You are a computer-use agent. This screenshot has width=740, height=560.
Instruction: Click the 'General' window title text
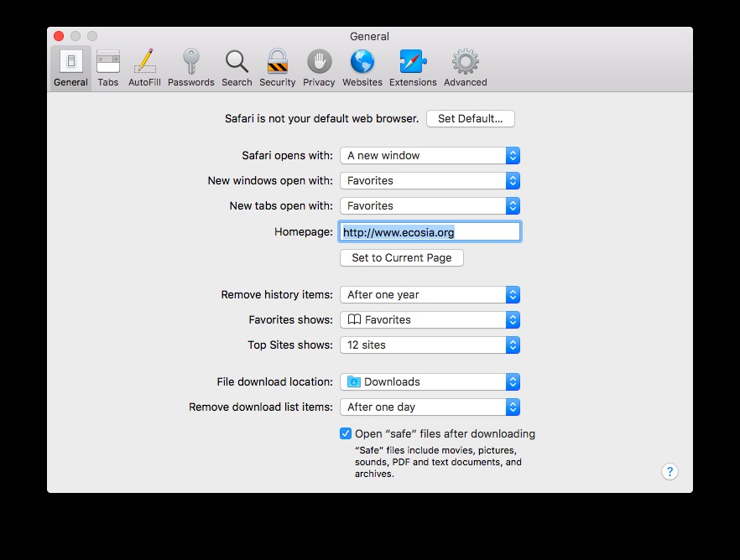(x=369, y=36)
